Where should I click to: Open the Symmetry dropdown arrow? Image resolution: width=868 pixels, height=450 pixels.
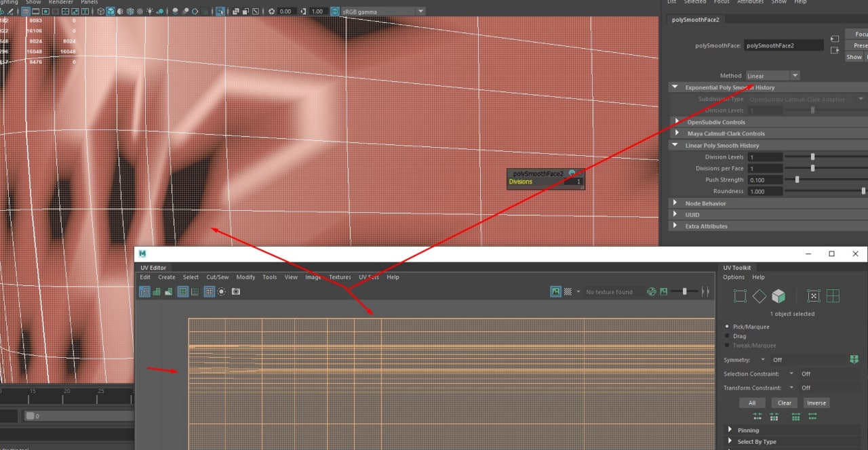763,360
